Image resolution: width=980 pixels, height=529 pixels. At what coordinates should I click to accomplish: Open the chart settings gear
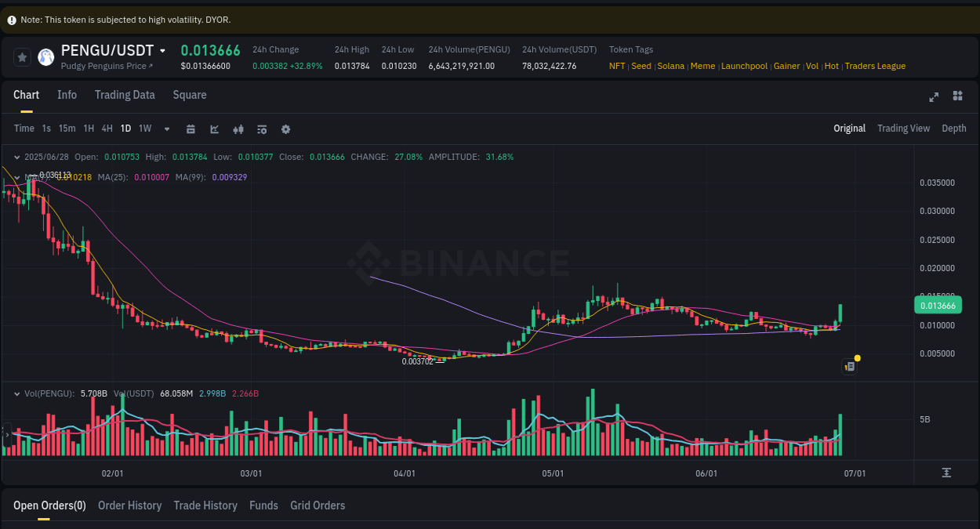(285, 129)
